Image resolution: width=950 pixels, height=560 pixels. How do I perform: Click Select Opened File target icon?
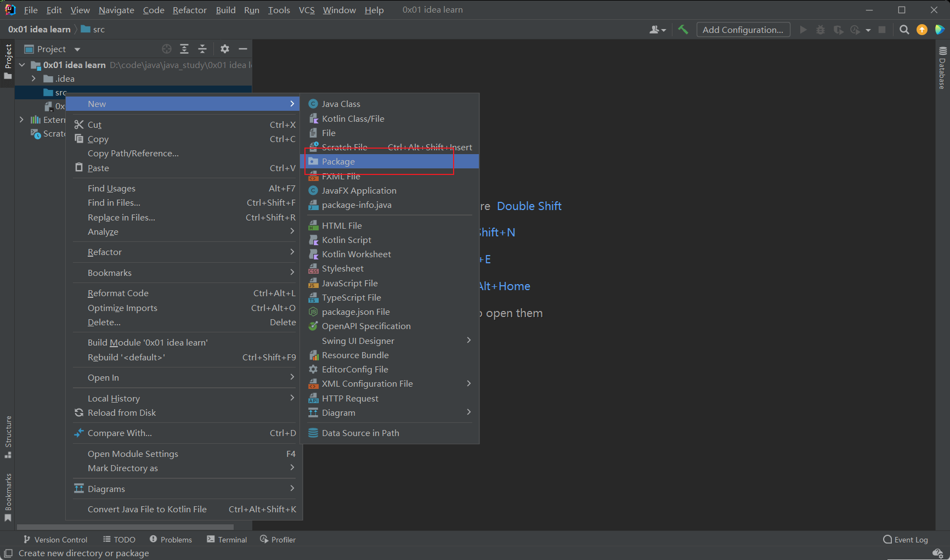click(x=167, y=49)
